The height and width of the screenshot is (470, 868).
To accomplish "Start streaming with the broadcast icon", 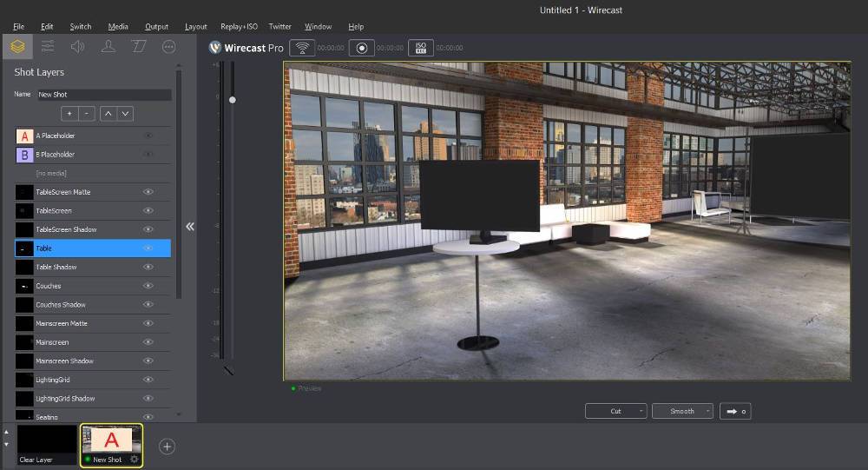I will (x=302, y=48).
